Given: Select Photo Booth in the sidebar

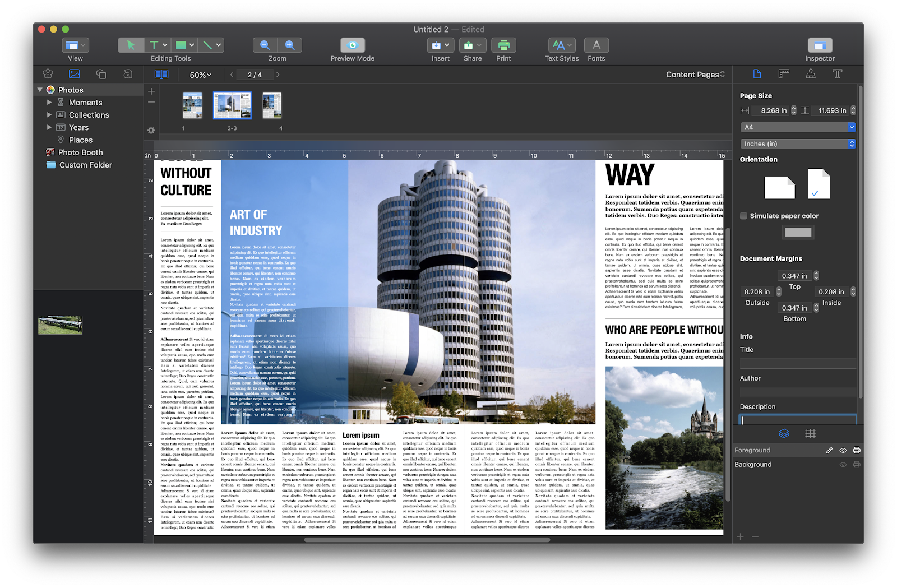Looking at the screenshot, I should coord(81,152).
